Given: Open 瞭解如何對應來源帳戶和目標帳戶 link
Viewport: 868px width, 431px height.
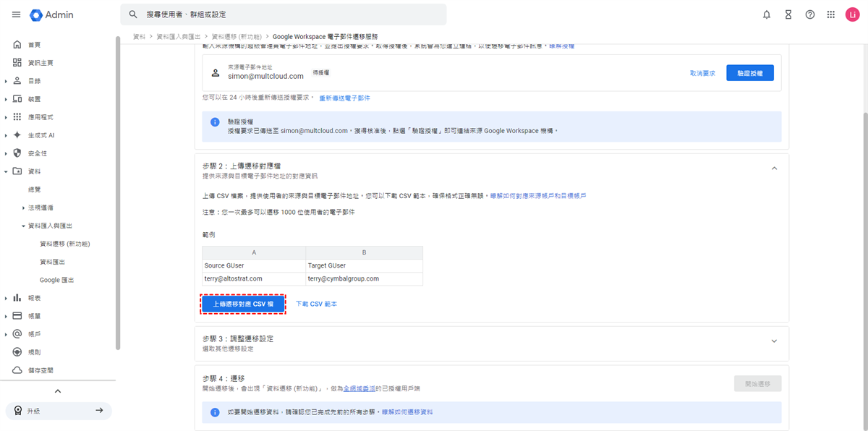Looking at the screenshot, I should click(x=537, y=195).
